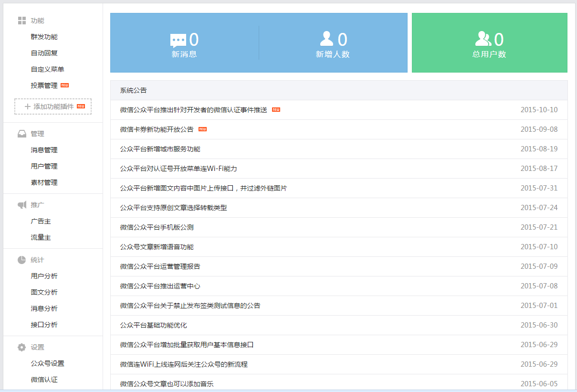
Task: Open 投票管理 menu item
Action: tap(44, 85)
